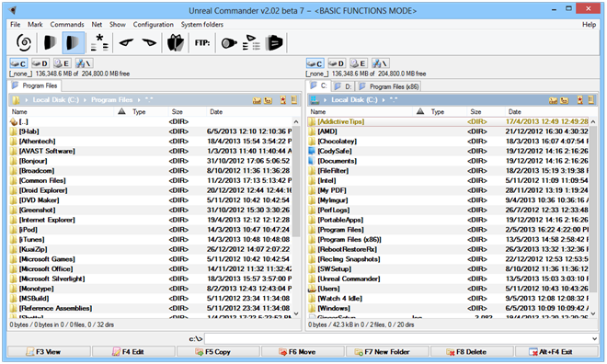Click the first chevron in right path bar
The width and height of the screenshot is (607, 364).
tap(326, 100)
